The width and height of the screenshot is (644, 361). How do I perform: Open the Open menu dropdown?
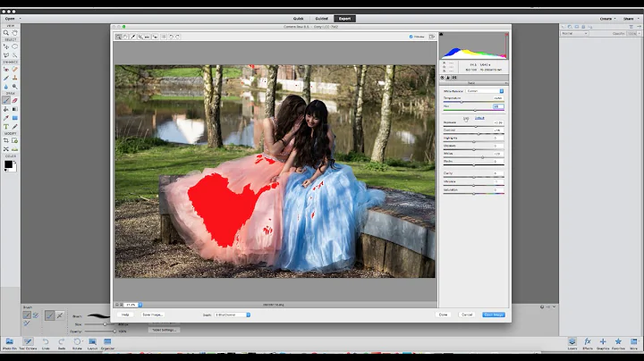(x=13, y=19)
